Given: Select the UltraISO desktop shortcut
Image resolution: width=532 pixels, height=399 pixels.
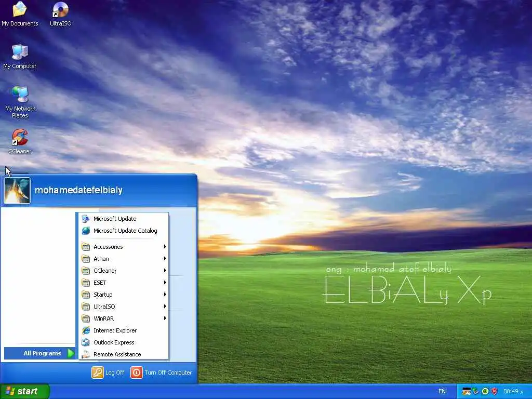Looking at the screenshot, I should (x=60, y=14).
